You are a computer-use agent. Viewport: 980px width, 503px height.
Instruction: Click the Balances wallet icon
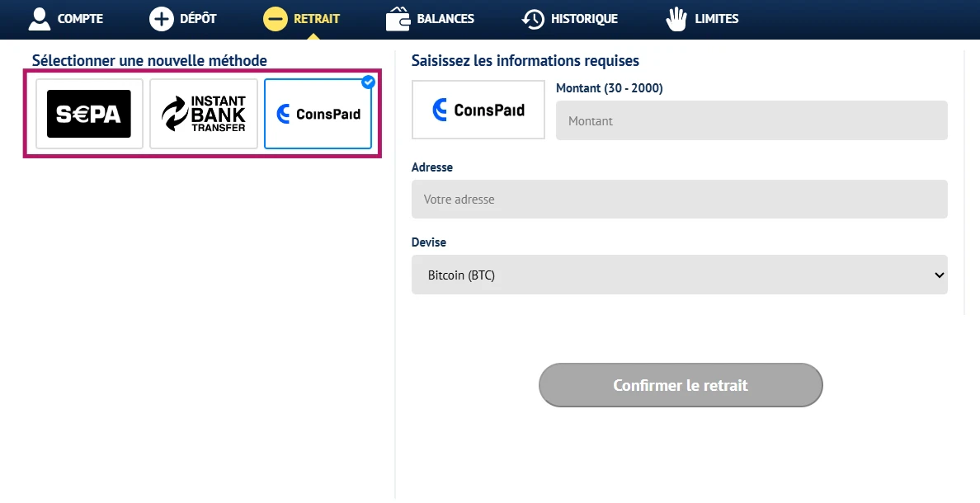398,19
